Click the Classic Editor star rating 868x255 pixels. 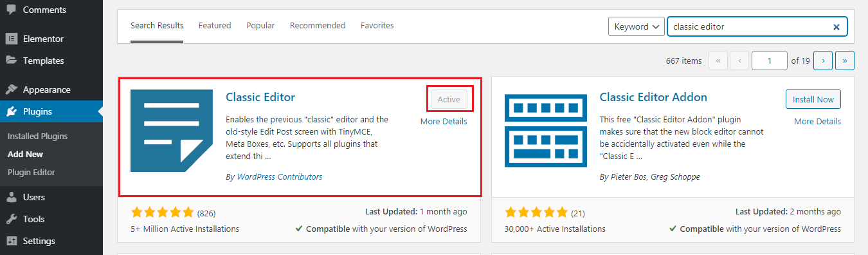(162, 212)
